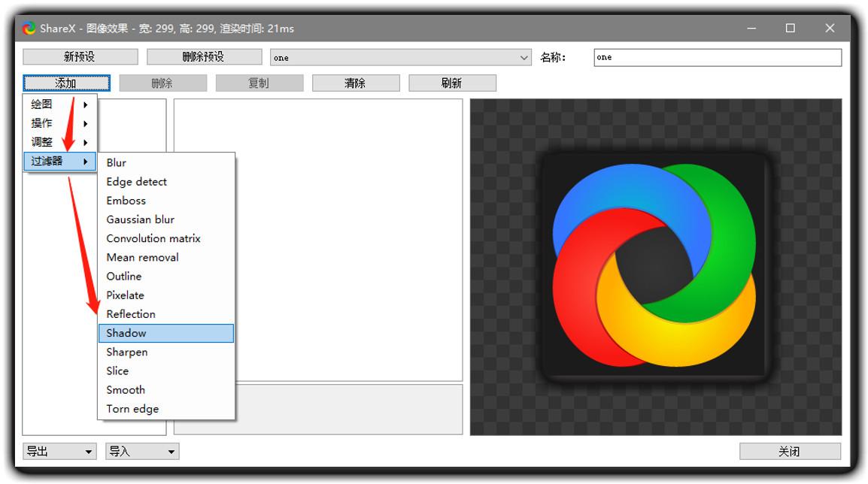Click the 删除预设 button
Image resolution: width=868 pixels, height=484 pixels.
[205, 57]
